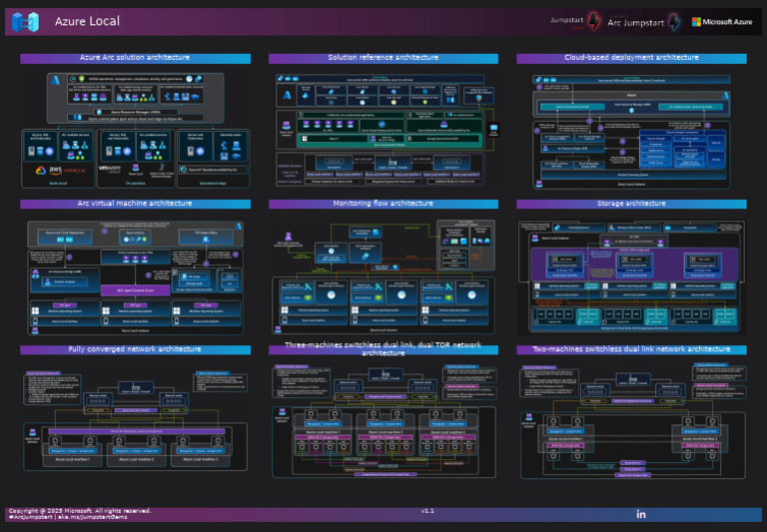Select the Fully converged network architecture heading
Viewport: 767px width, 532px height.
tap(135, 349)
